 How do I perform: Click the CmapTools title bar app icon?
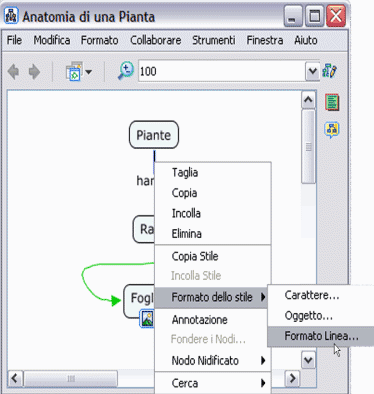pos(11,16)
